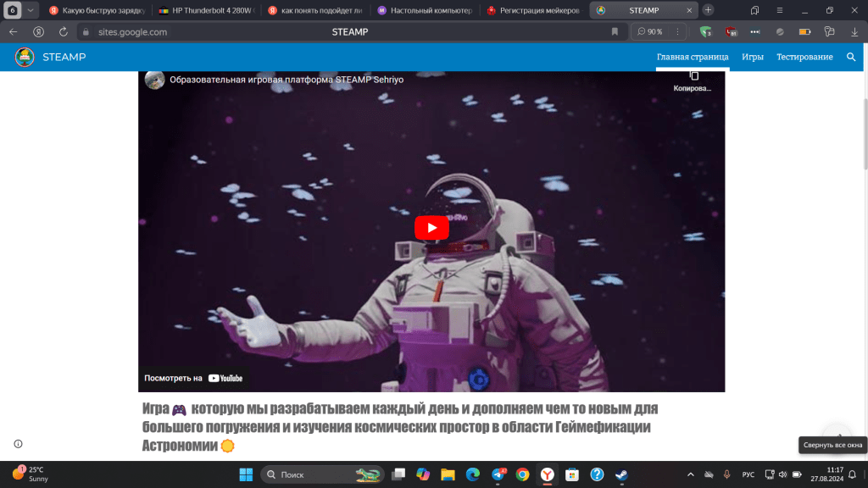Launch Yandex Browser from the taskbar

point(548,475)
